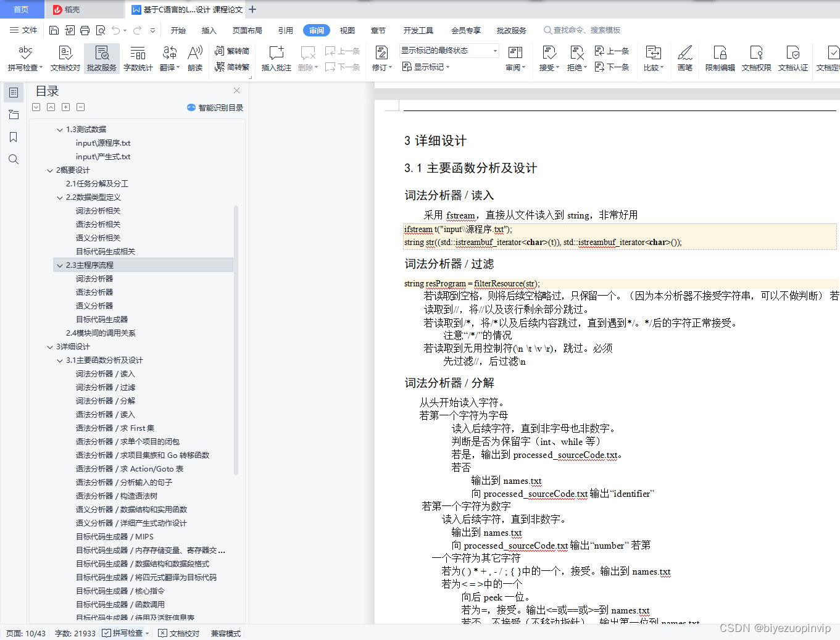Open the 稻壳 tab
This screenshot has height=640, width=840.
pyautogui.click(x=74, y=9)
